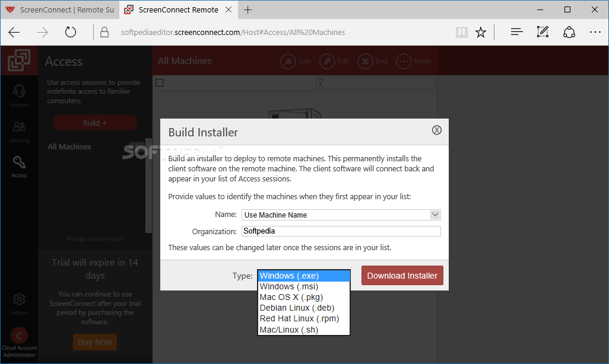Click the Download Installer button
This screenshot has width=609, height=364.
[402, 276]
